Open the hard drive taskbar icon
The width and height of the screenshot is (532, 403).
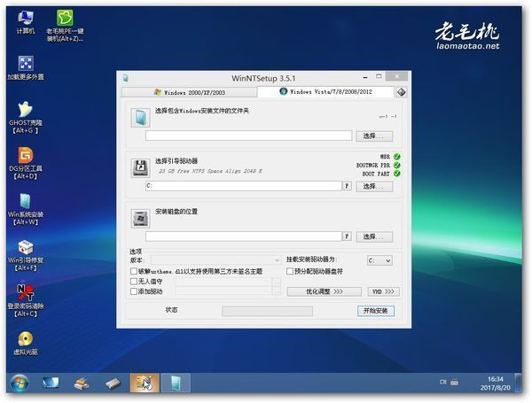113,384
